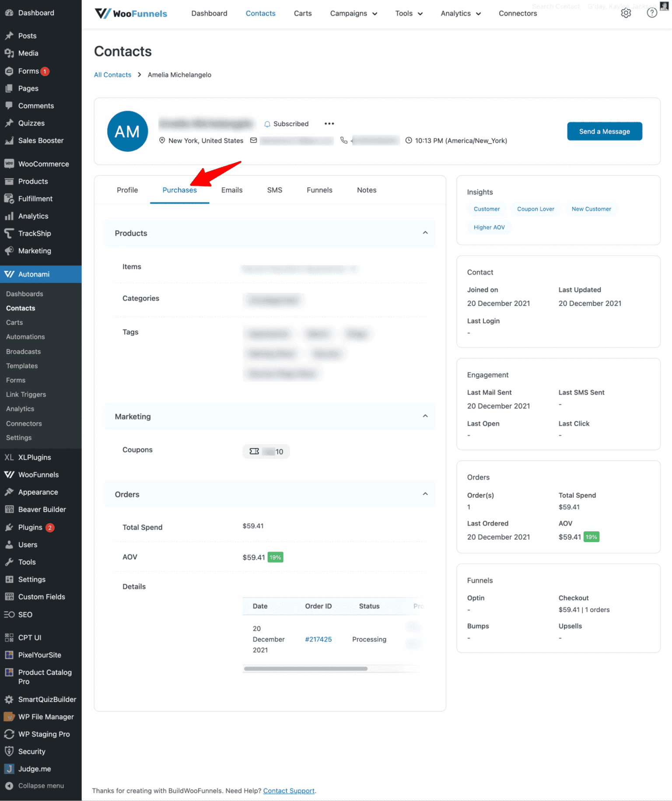This screenshot has height=801, width=672.
Task: Click the Quizzes pin icon in the sidebar
Action: pyautogui.click(x=9, y=123)
